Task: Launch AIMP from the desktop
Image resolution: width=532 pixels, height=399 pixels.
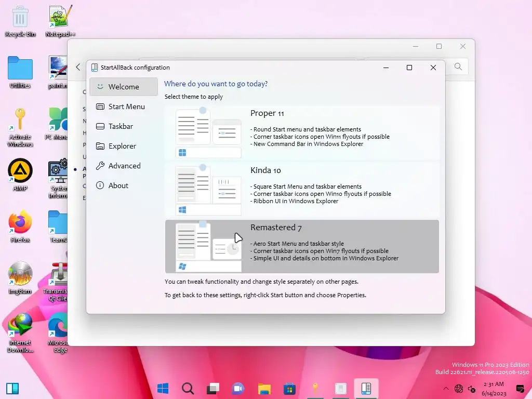Action: tap(20, 175)
